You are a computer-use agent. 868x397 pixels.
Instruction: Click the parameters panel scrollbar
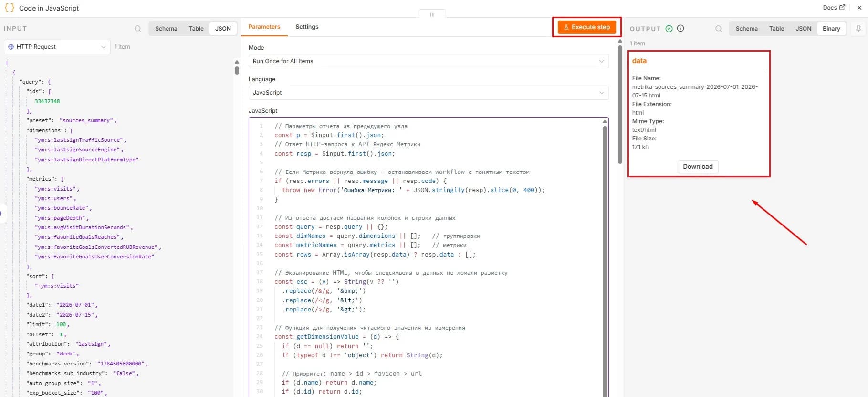coord(620,104)
